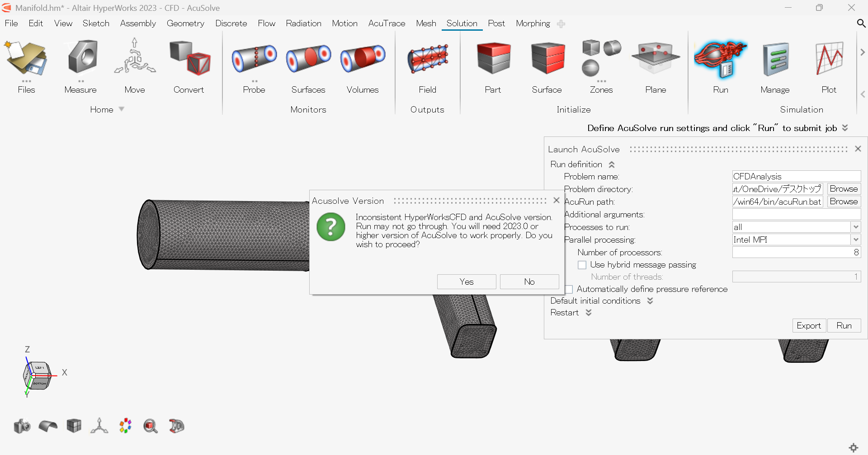This screenshot has height=455, width=868.
Task: Open the color mode dots icon
Action: tap(125, 426)
